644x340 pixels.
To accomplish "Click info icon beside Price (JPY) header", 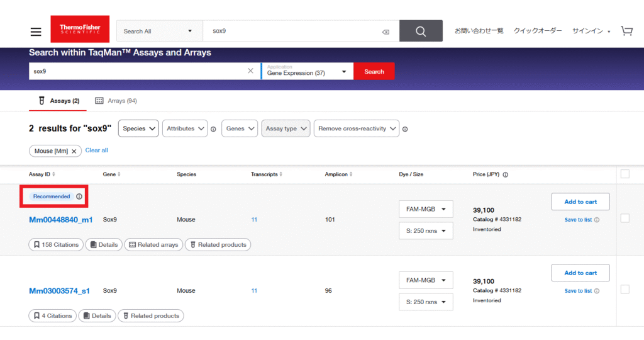I will point(506,174).
